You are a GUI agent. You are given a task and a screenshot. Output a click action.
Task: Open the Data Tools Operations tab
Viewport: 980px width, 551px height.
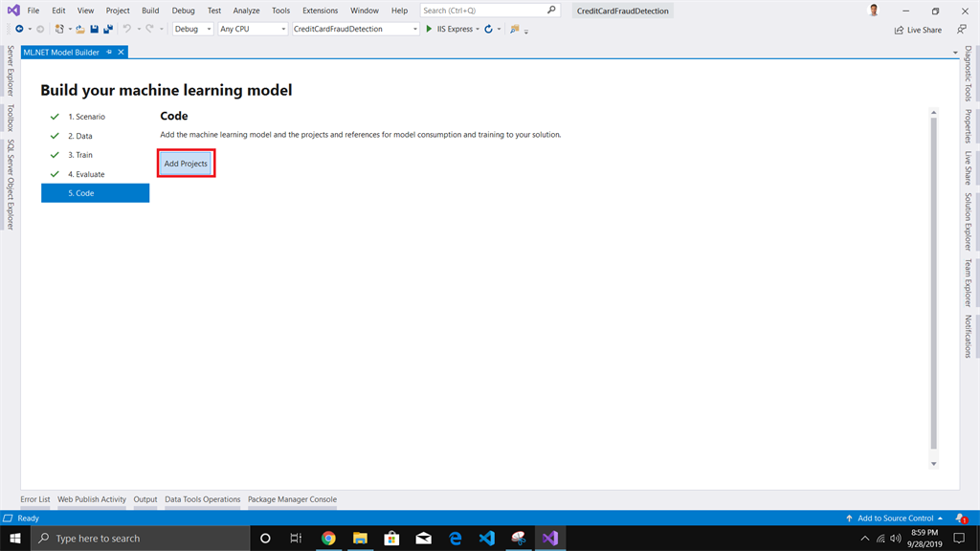coord(203,499)
